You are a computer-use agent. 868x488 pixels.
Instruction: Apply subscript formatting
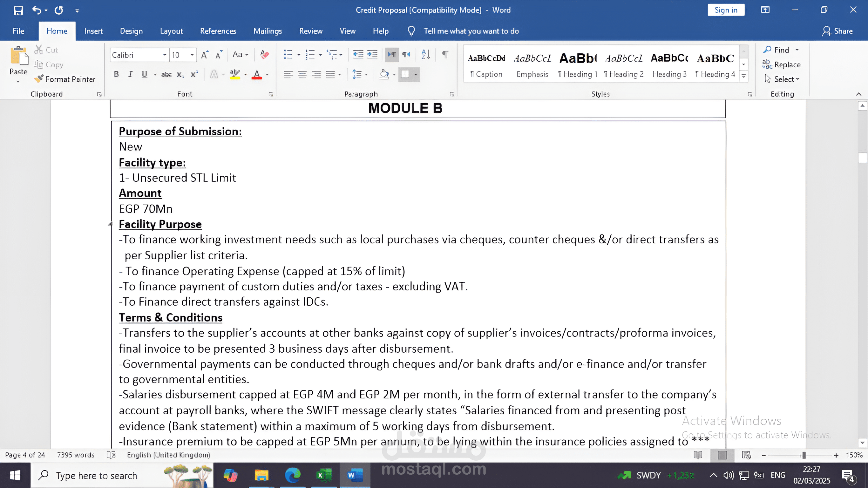[x=180, y=74]
